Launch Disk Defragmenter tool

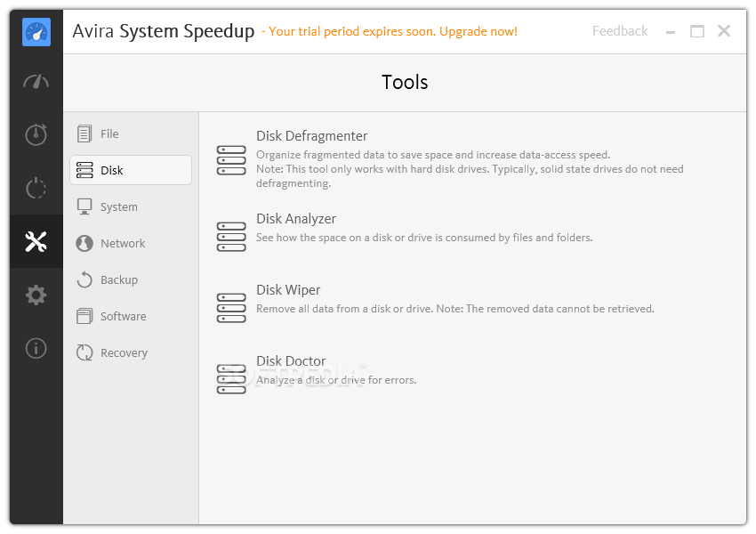311,136
